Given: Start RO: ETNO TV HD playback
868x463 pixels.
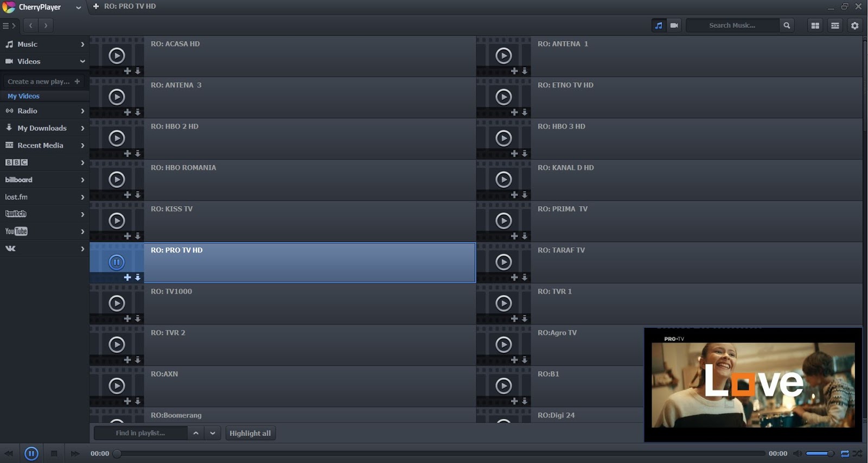Looking at the screenshot, I should pyautogui.click(x=503, y=97).
